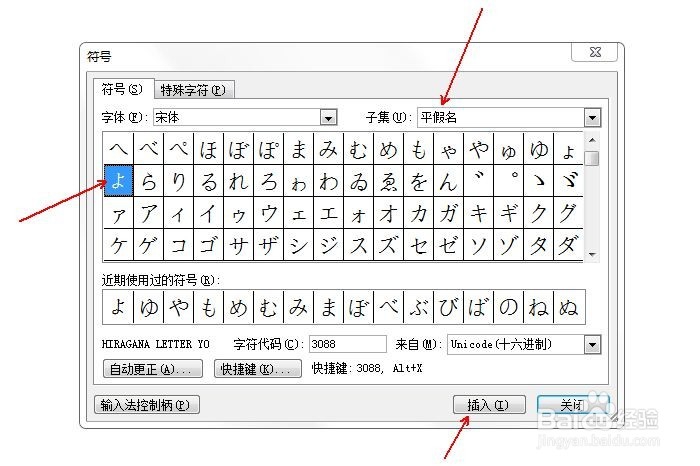Select the katakana コ symbol
Screen dimensions: 700x466
click(179, 245)
